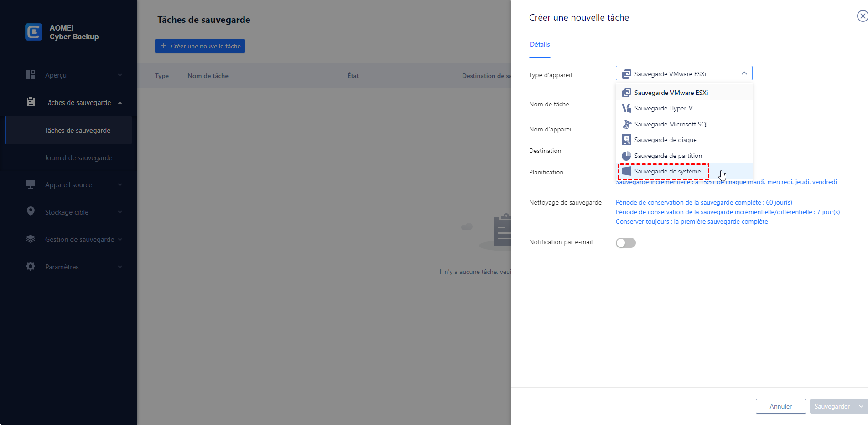Click the partition pie icon in dropdown list

627,156
